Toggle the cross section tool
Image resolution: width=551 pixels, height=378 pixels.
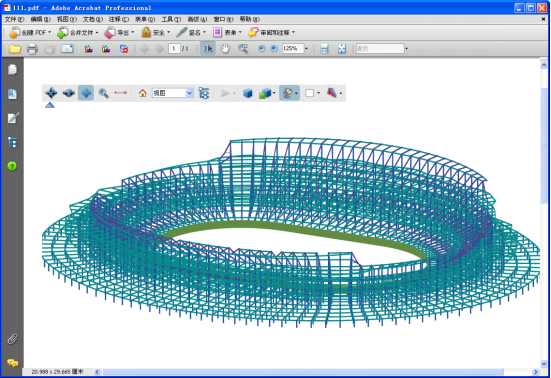[x=332, y=93]
